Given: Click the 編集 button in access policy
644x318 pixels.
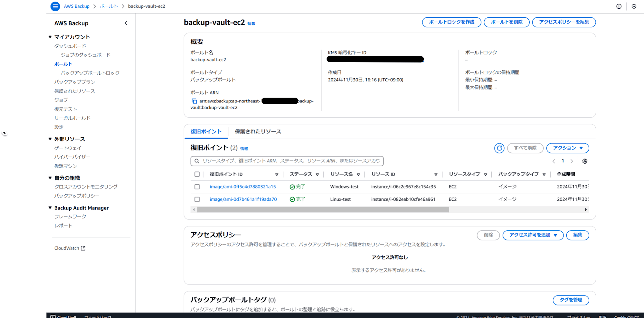Looking at the screenshot, I should [x=578, y=235].
